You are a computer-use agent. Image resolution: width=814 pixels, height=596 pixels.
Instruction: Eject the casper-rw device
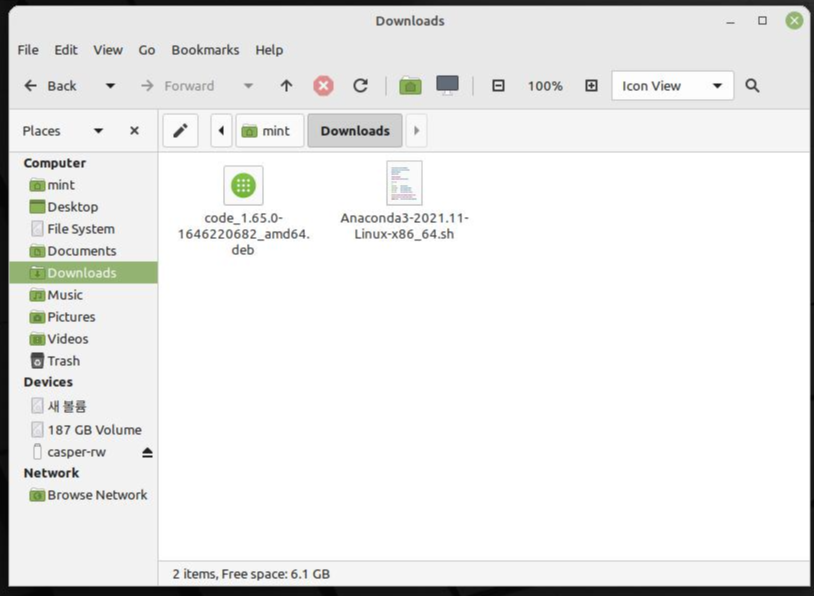147,453
